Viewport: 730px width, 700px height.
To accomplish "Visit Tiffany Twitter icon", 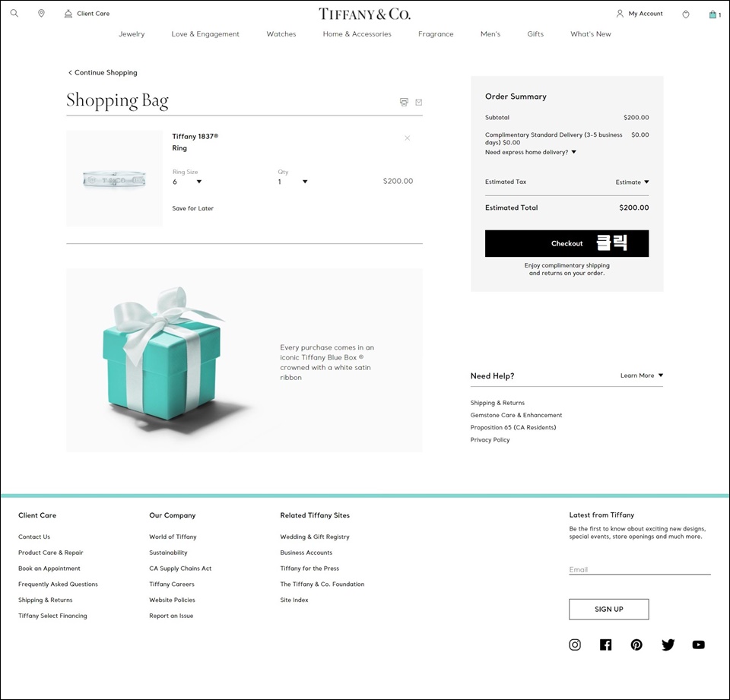I will (x=668, y=645).
